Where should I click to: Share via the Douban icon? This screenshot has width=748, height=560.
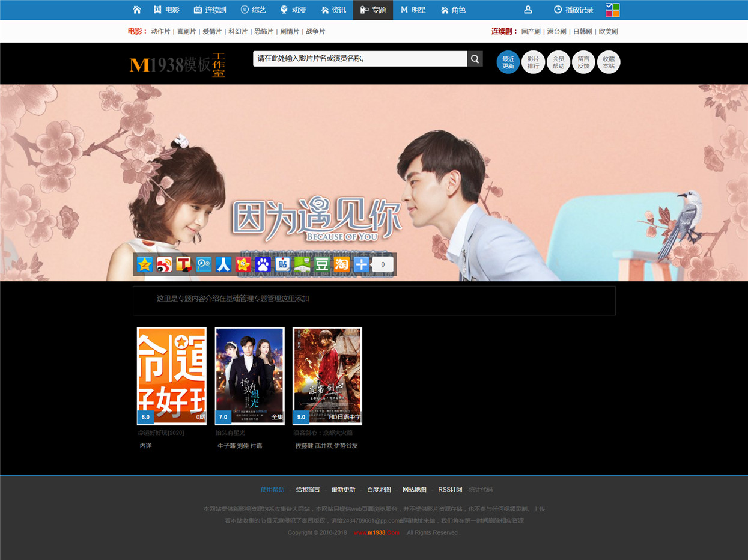pos(322,264)
